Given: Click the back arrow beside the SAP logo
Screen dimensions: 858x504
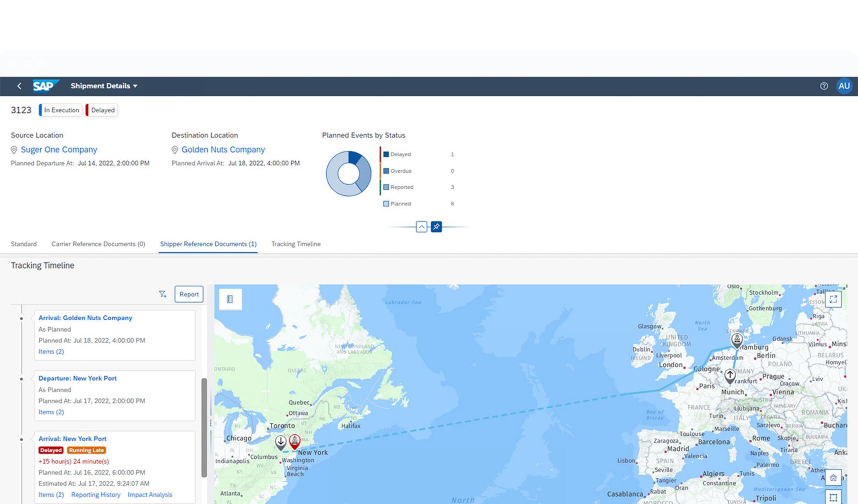Looking at the screenshot, I should (19, 86).
